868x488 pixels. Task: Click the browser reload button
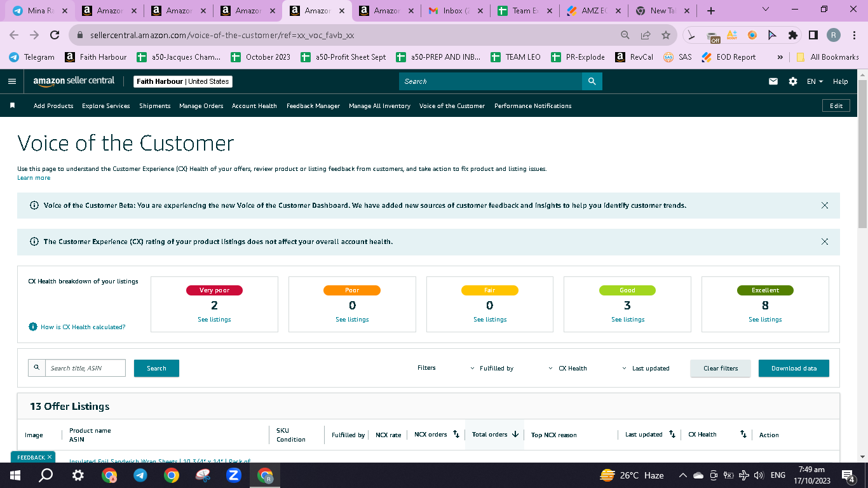(55, 35)
